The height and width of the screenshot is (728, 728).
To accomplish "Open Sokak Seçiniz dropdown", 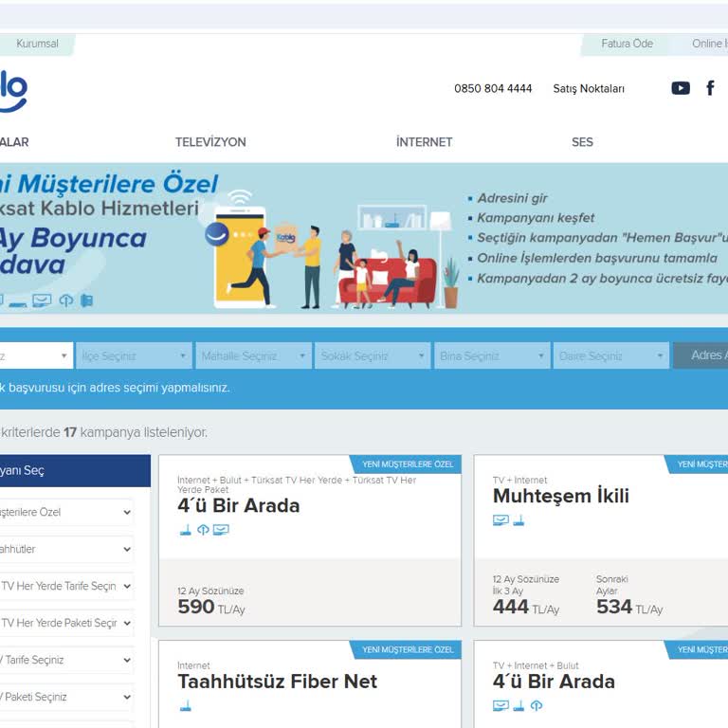I will (373, 356).
